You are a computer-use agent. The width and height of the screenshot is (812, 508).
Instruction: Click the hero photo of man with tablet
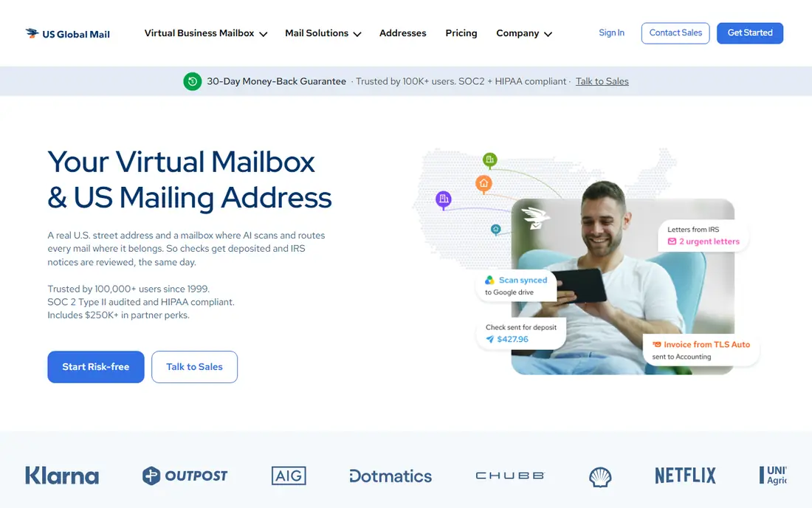coord(622,280)
